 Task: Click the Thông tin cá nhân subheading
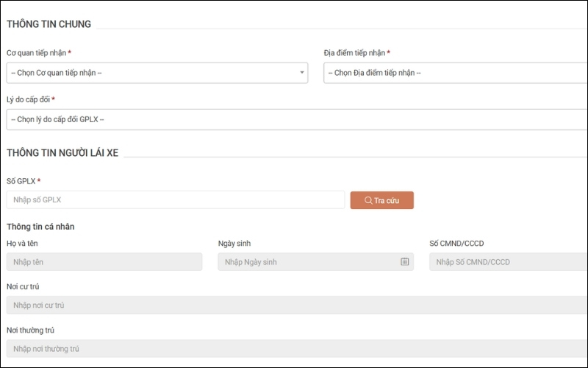(40, 227)
